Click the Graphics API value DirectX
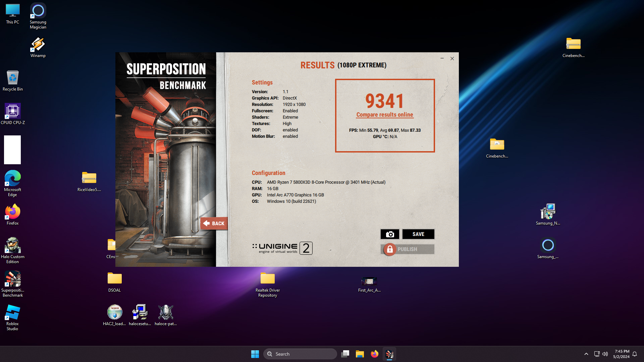The width and height of the screenshot is (644, 362). pos(290,98)
